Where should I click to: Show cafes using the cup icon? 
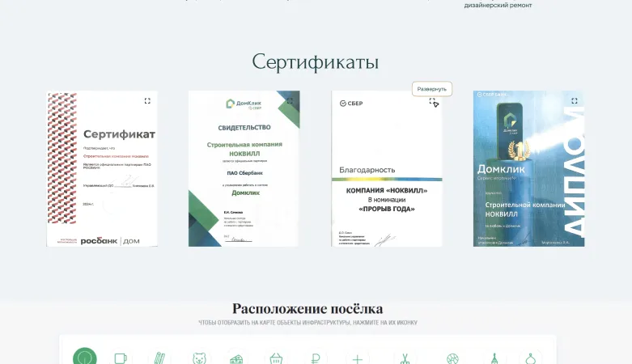click(x=121, y=358)
